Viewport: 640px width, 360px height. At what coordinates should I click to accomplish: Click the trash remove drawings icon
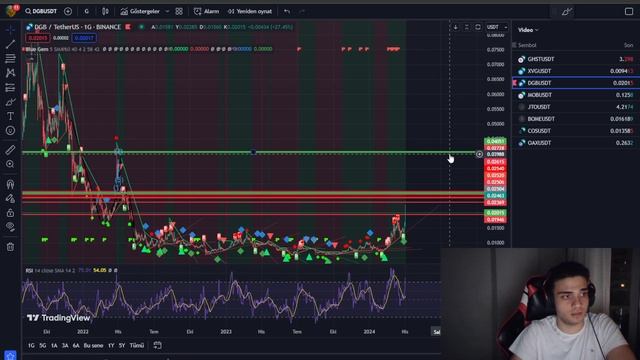pos(10,247)
